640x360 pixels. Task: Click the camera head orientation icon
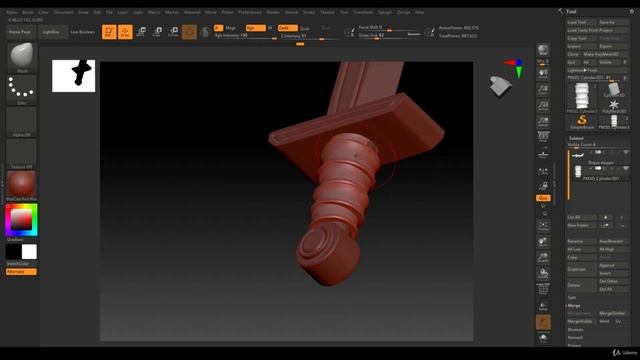coord(500,87)
